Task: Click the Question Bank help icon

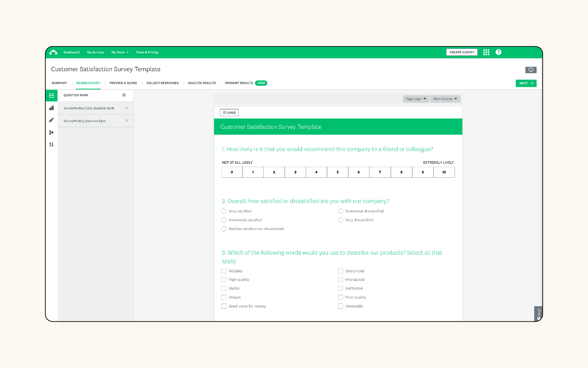Action: (x=124, y=95)
